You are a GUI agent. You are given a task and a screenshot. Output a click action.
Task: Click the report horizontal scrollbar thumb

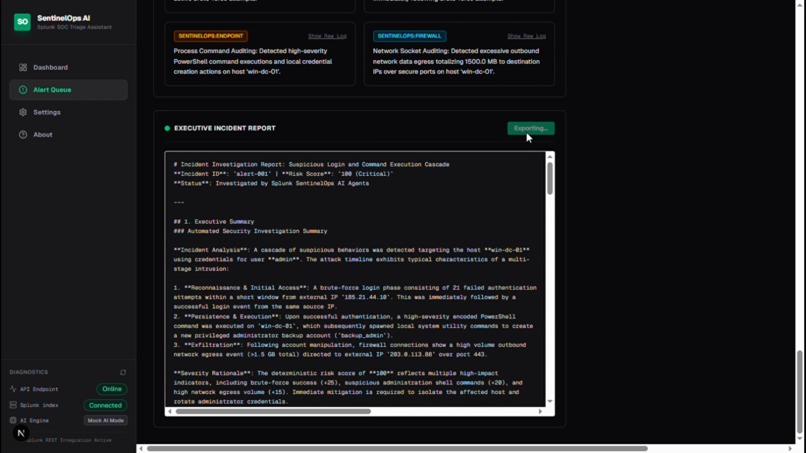(x=273, y=411)
